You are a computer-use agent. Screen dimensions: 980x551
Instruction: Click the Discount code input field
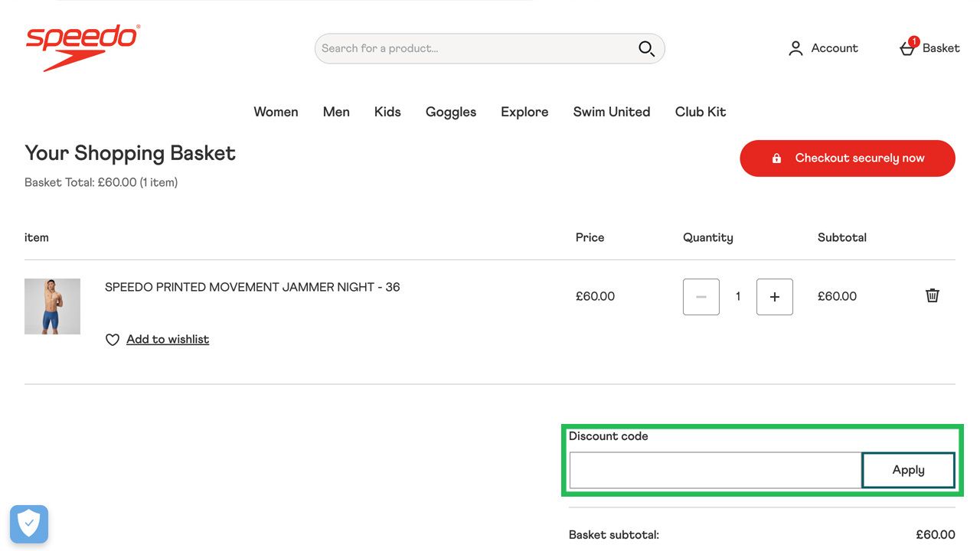716,470
